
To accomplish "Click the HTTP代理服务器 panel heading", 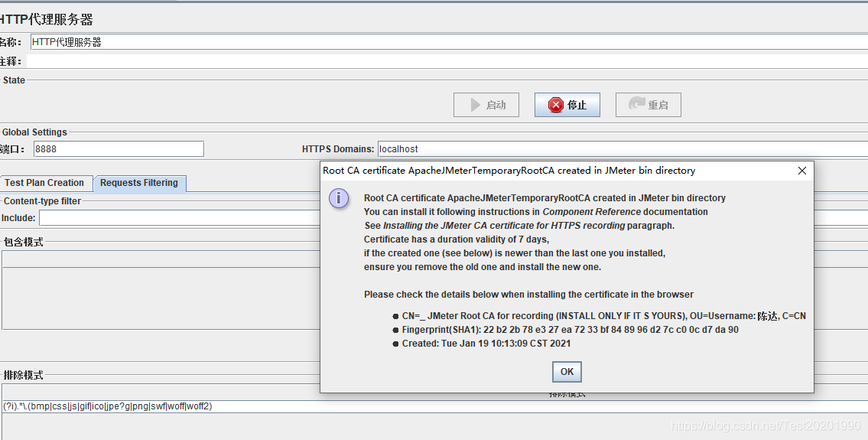I will coord(47,19).
